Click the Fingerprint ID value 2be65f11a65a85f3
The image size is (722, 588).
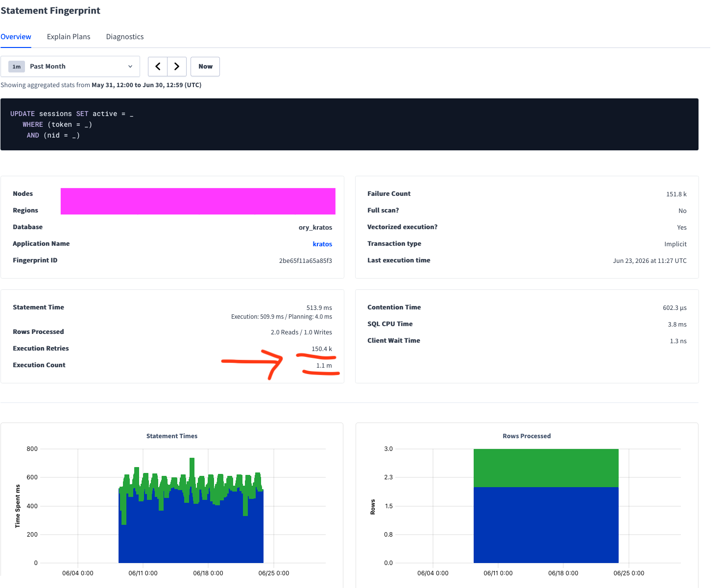click(x=306, y=260)
